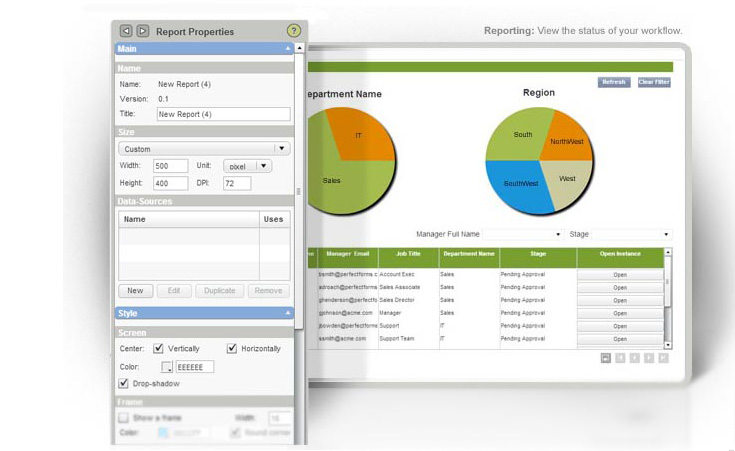Open the Frame color swatch
735x451 pixels.
coord(163,432)
